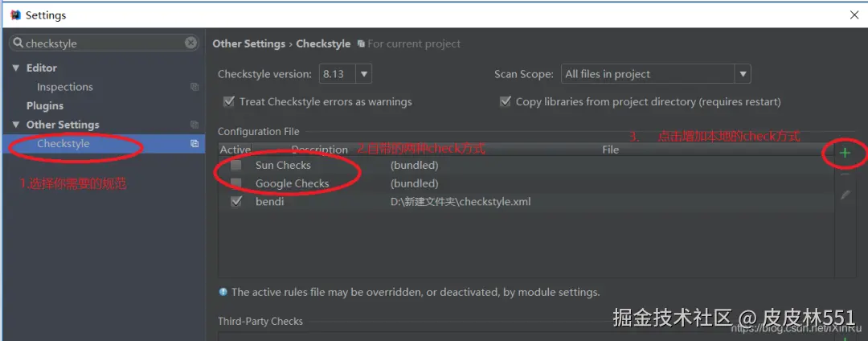Image resolution: width=868 pixels, height=341 pixels.
Task: Close the Settings dialog window
Action: click(854, 15)
